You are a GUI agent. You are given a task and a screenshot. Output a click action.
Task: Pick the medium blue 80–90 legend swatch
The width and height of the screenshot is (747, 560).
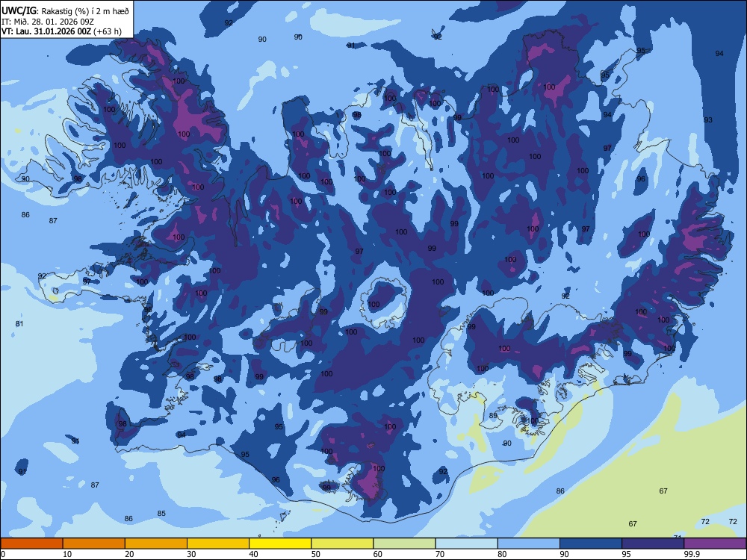click(x=529, y=544)
